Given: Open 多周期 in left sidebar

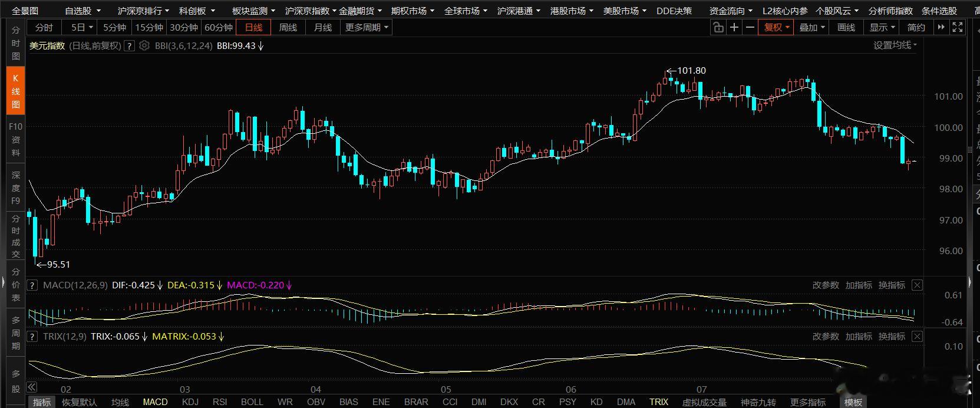Looking at the screenshot, I should (15, 333).
